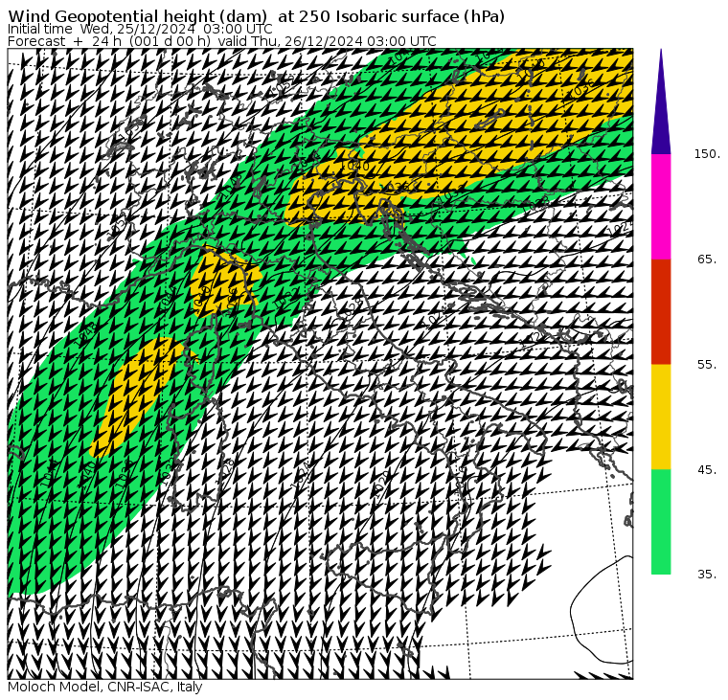Click the '1040' contour label on the map

click(355, 166)
